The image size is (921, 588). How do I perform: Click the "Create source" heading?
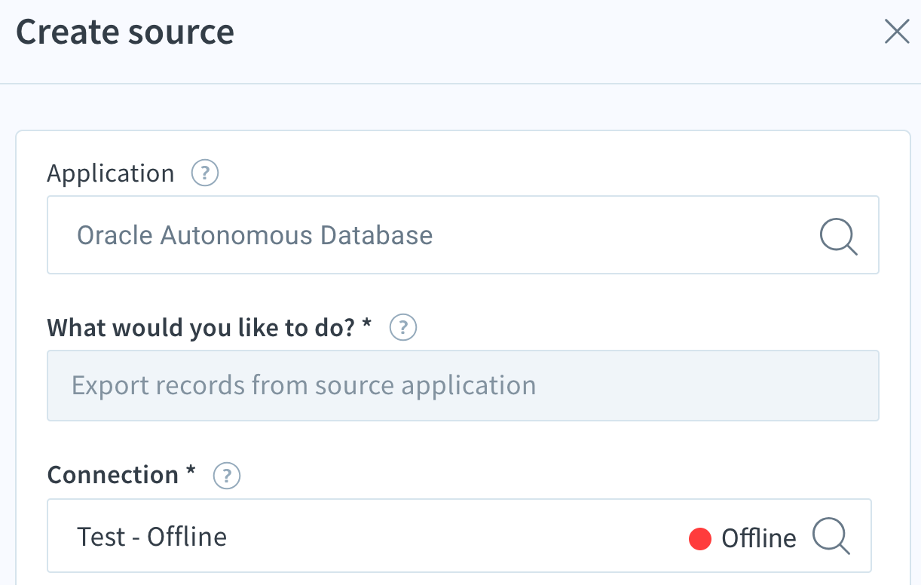click(x=125, y=32)
